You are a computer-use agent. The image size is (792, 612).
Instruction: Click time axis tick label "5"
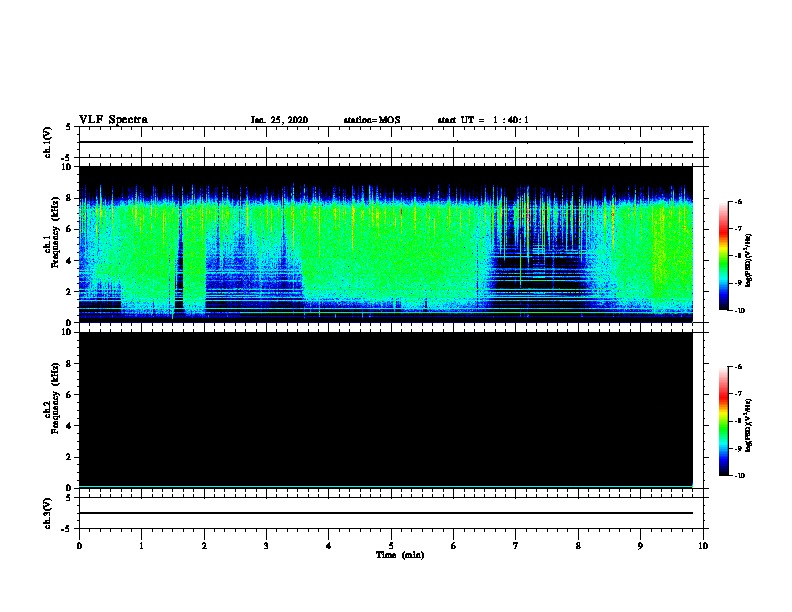point(391,546)
